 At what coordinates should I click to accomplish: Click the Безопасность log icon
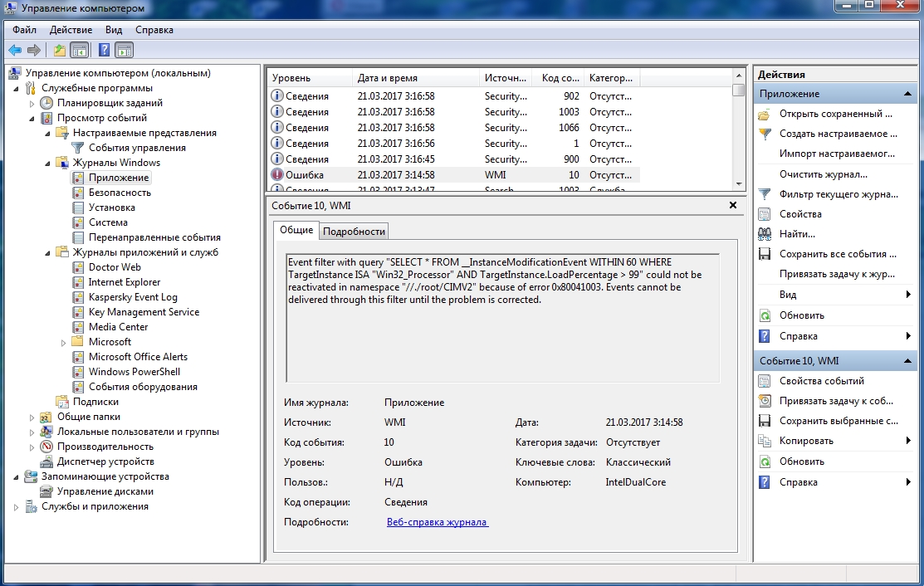[78, 193]
